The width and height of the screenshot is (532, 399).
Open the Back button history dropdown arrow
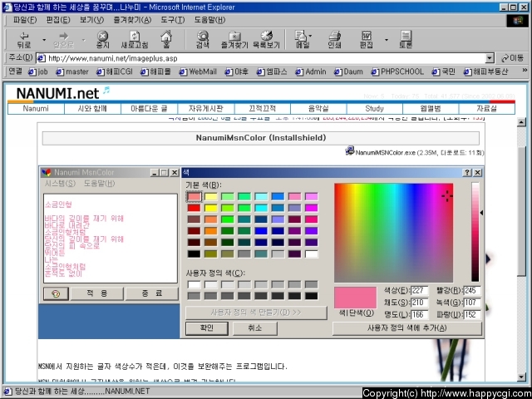(x=44, y=40)
